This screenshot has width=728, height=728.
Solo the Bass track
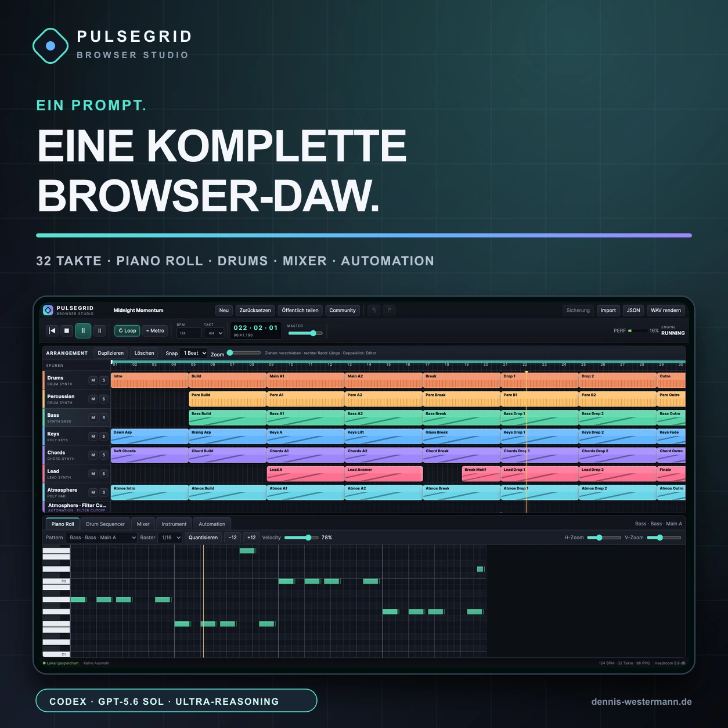(104, 417)
